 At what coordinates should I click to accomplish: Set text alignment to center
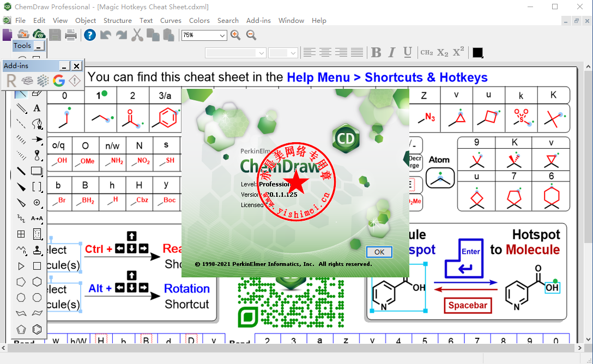tap(325, 52)
